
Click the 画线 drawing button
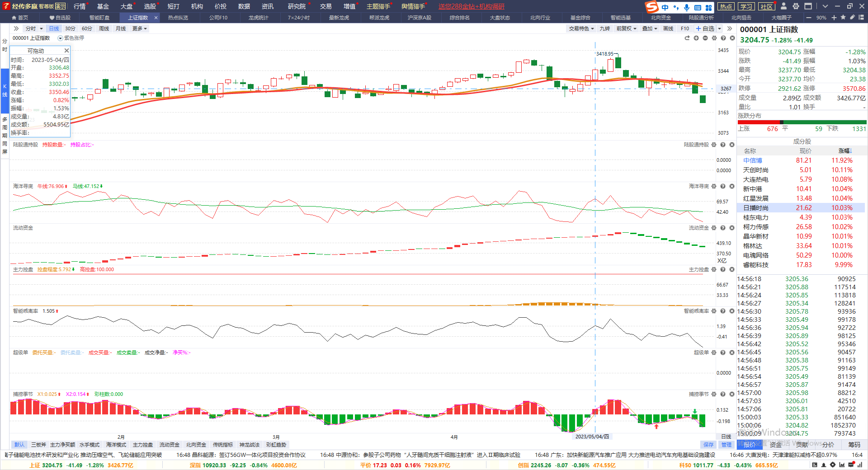(668, 28)
